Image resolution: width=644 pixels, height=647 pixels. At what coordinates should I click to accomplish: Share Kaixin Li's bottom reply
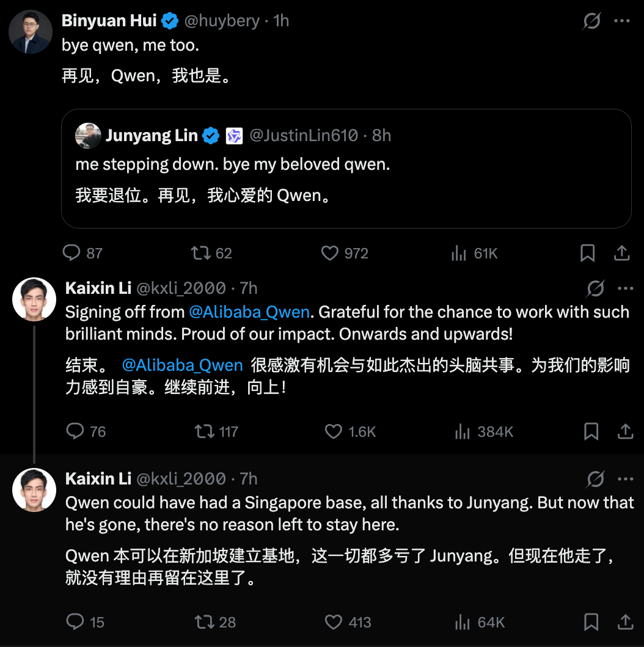pos(626,622)
